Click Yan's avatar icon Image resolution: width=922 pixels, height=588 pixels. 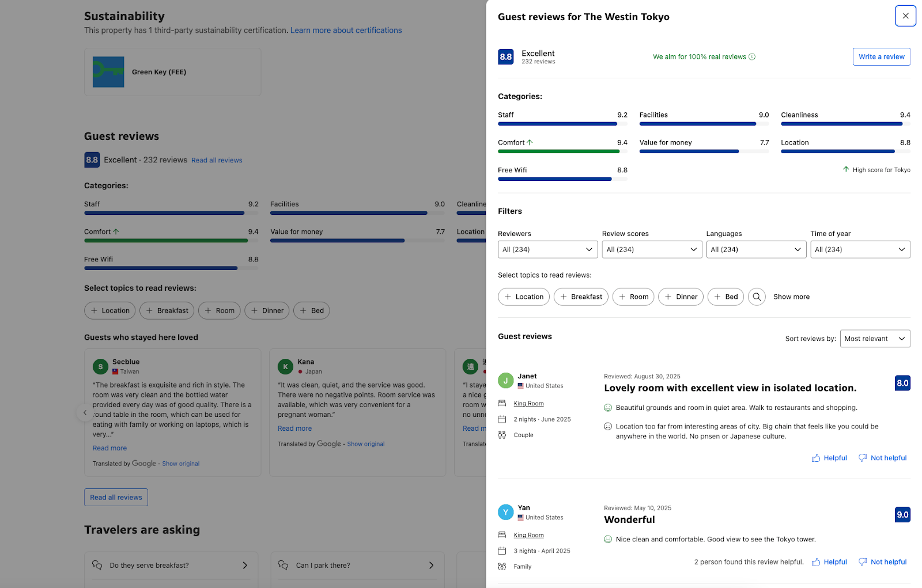tap(505, 512)
